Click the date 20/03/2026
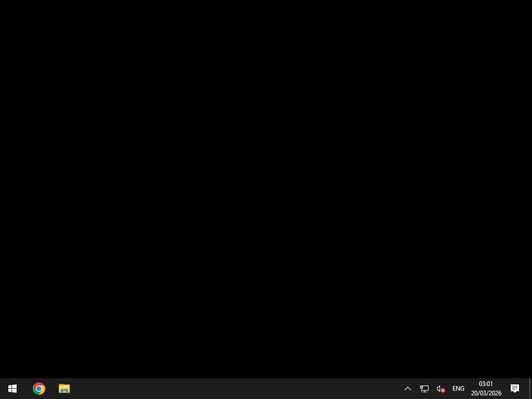 (x=486, y=393)
